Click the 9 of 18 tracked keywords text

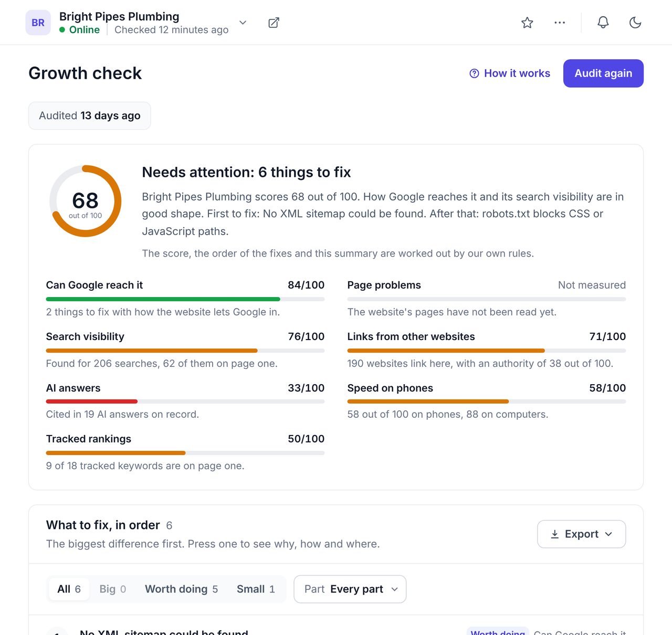click(145, 466)
